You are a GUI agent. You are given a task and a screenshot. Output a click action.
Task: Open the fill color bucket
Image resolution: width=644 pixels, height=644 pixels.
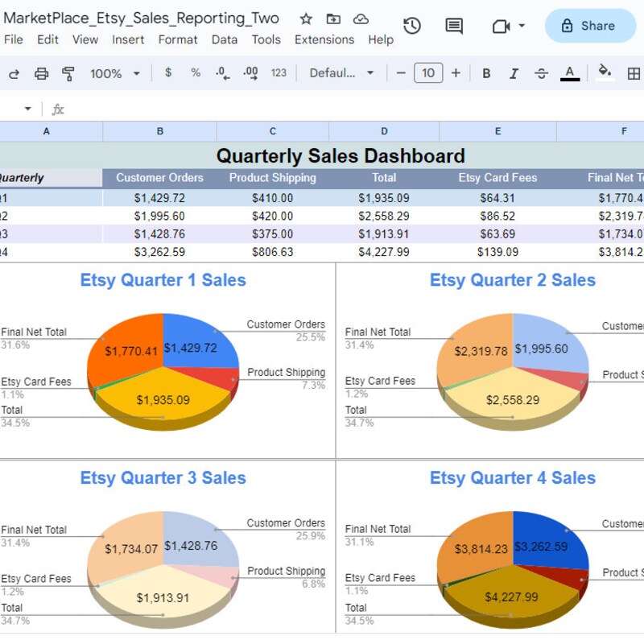tap(605, 72)
